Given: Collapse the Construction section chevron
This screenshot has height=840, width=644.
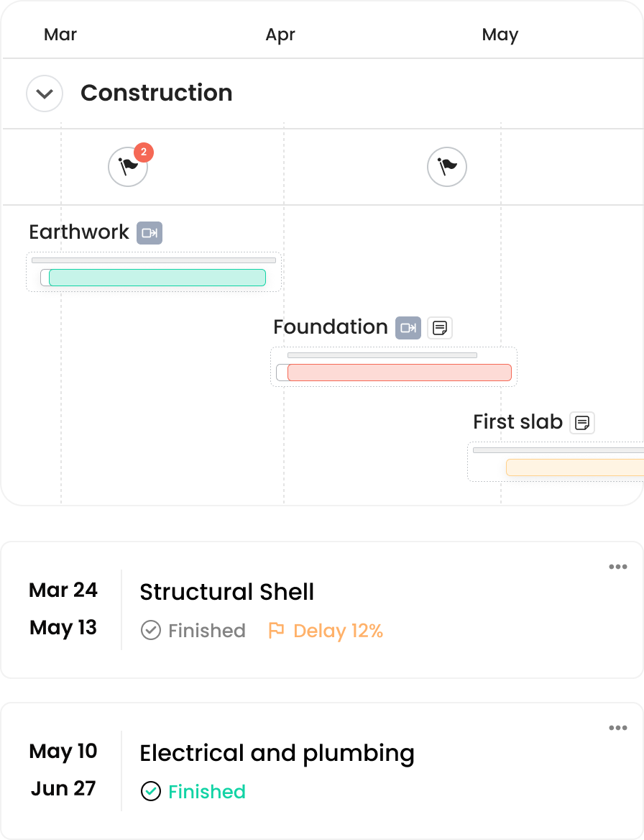Looking at the screenshot, I should point(45,93).
